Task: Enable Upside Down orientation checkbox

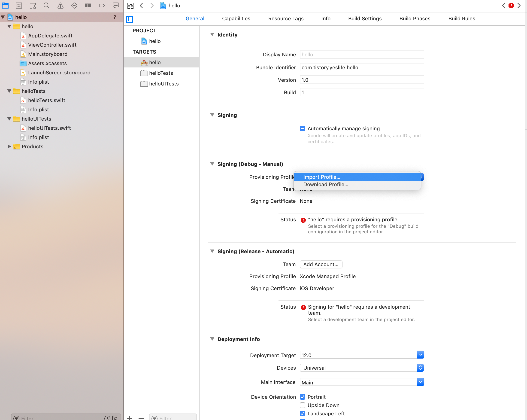Action: (302, 405)
